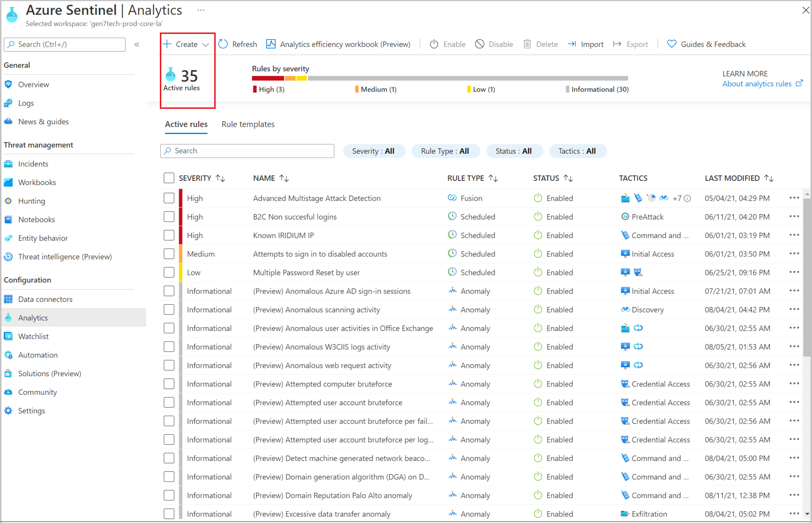The image size is (812, 523).
Task: Toggle checkbox for Advanced Multistage Attack Detection rule
Action: (169, 198)
